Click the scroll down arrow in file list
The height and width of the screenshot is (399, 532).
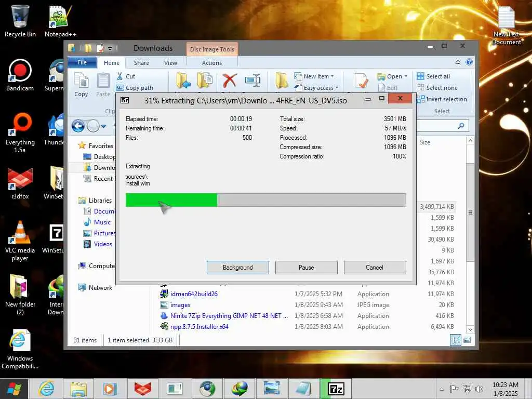coord(470,329)
